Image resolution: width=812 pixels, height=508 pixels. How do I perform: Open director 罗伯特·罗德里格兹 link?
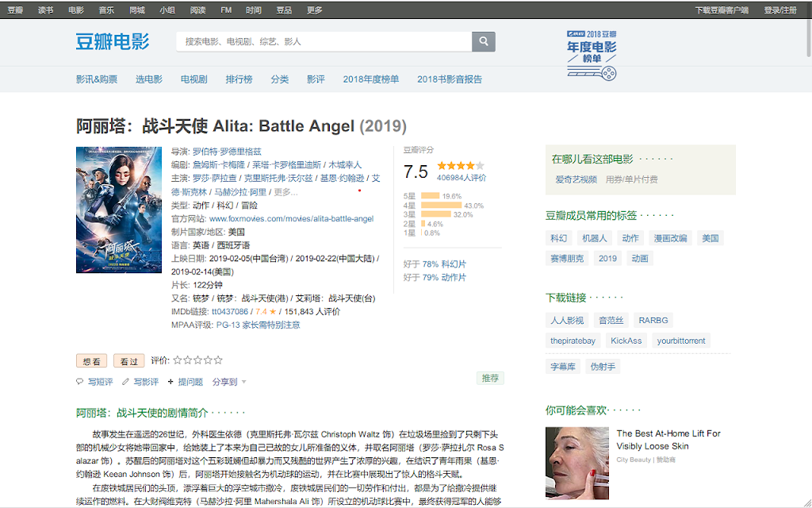228,152
